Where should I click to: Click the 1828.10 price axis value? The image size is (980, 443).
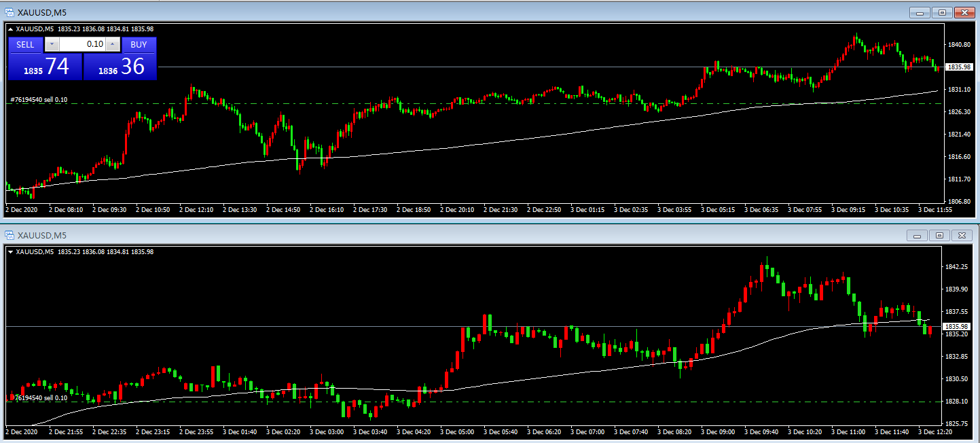(x=957, y=402)
